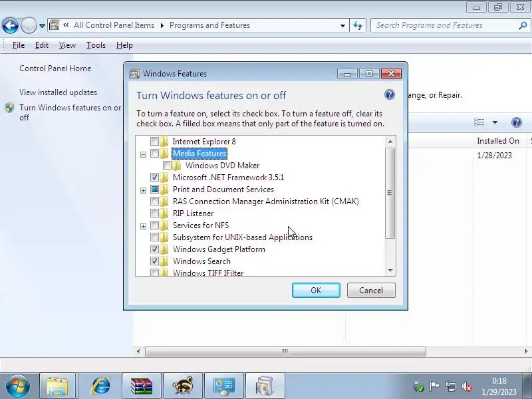532x399 pixels.
Task: Click the Control Panel taskbar button
Action: click(x=224, y=386)
